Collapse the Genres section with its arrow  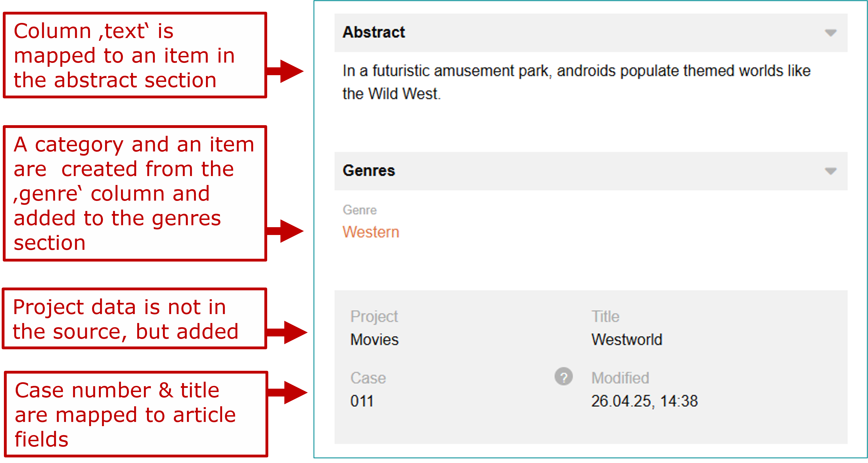830,171
